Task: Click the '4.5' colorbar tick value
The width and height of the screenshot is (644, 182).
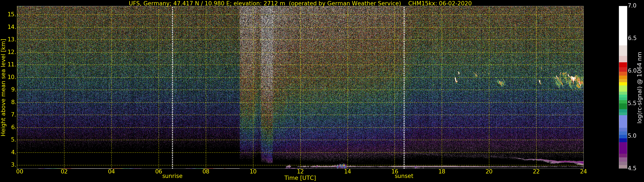Action: pos(632,168)
